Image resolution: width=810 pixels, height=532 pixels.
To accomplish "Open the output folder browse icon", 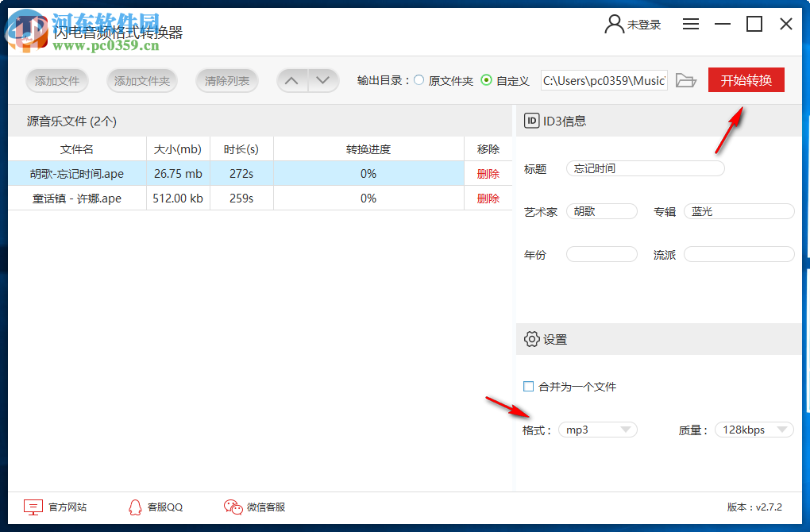I will (686, 80).
